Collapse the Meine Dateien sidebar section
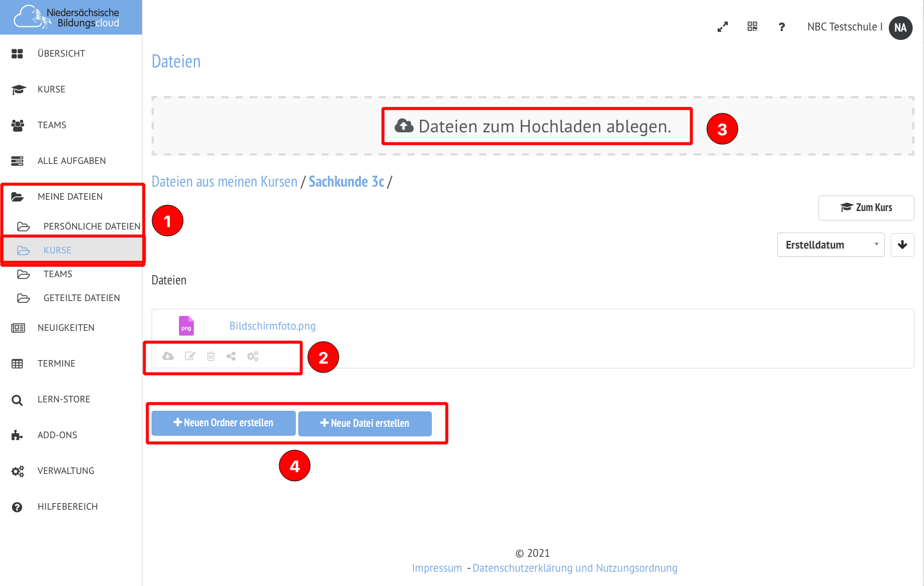 tap(70, 197)
